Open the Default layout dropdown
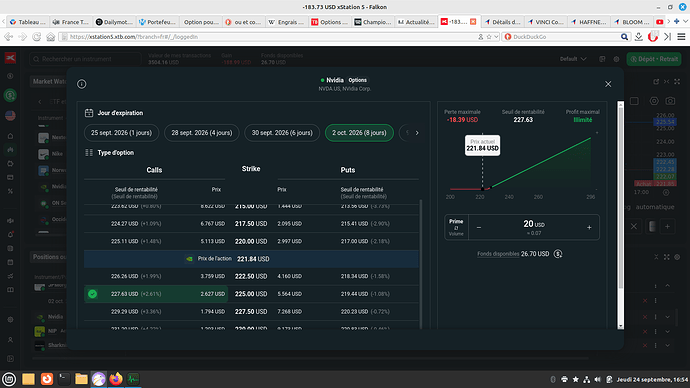Image resolution: width=690 pixels, height=388 pixels. [573, 59]
